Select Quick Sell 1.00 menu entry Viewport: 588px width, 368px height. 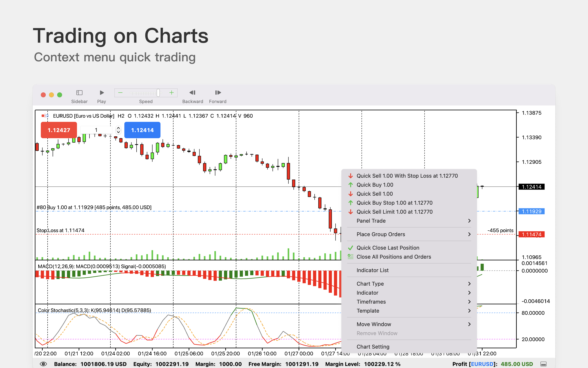pos(409,194)
